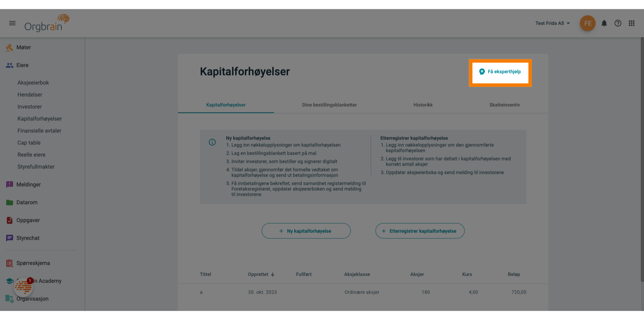Switch to the Kapitalforhøyelser tab
This screenshot has height=320, width=644.
[x=226, y=105]
